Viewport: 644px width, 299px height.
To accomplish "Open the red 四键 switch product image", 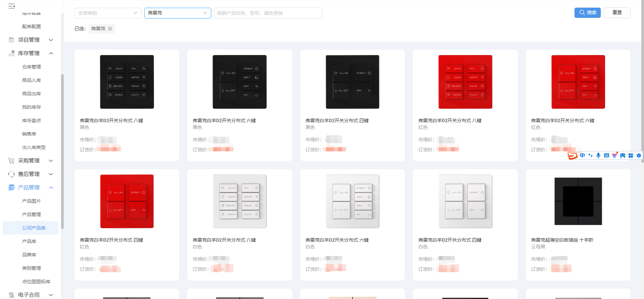I will pyautogui.click(x=127, y=201).
